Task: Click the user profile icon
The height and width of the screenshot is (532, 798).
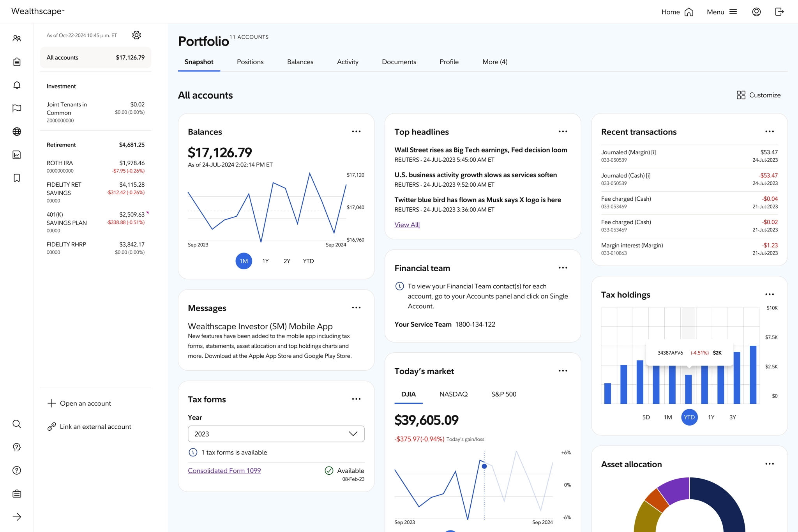Action: 756,12
